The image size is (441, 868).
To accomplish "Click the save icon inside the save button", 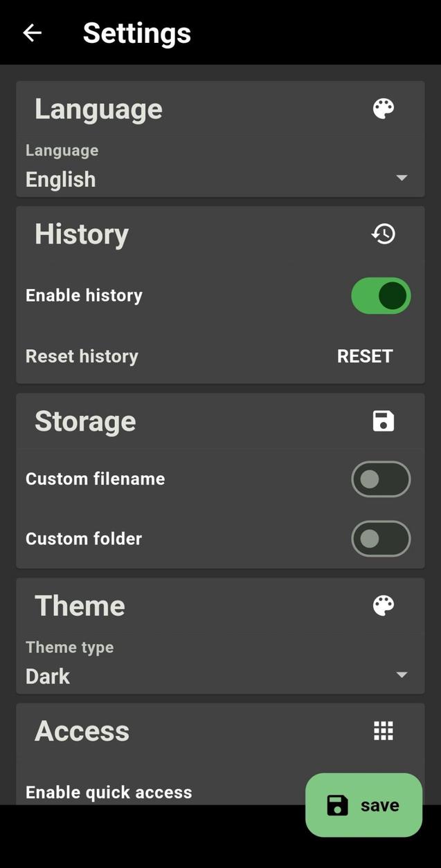I will [336, 805].
